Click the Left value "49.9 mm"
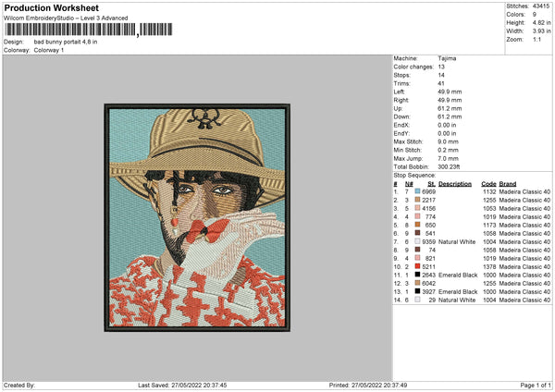This screenshot has height=392, width=555. tap(450, 92)
